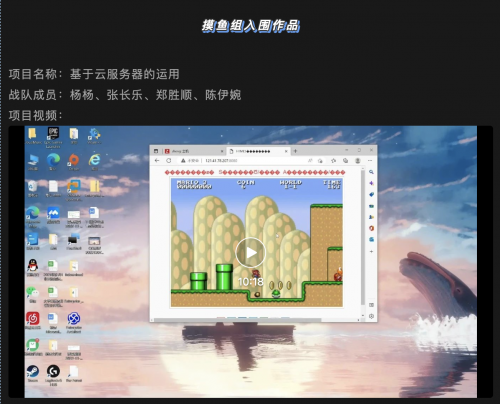Click the 战队成员 team members line
The width and height of the screenshot is (500, 404).
[125, 95]
